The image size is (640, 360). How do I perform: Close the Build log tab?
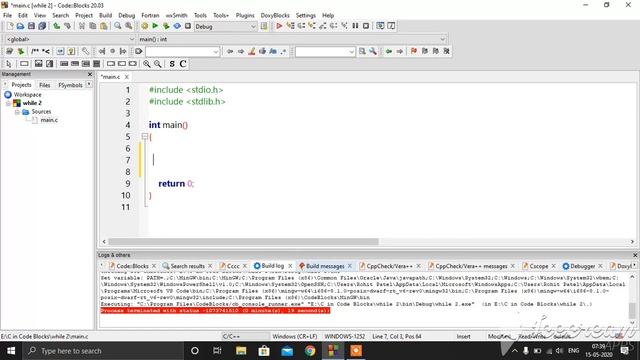pyautogui.click(x=290, y=266)
